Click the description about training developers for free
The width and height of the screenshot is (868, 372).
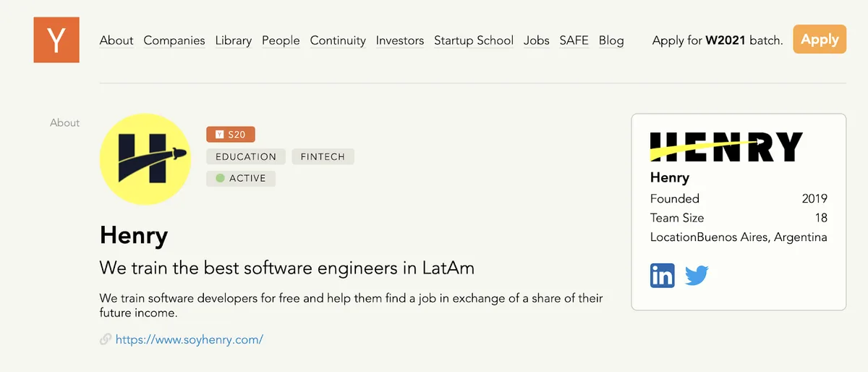(x=351, y=305)
